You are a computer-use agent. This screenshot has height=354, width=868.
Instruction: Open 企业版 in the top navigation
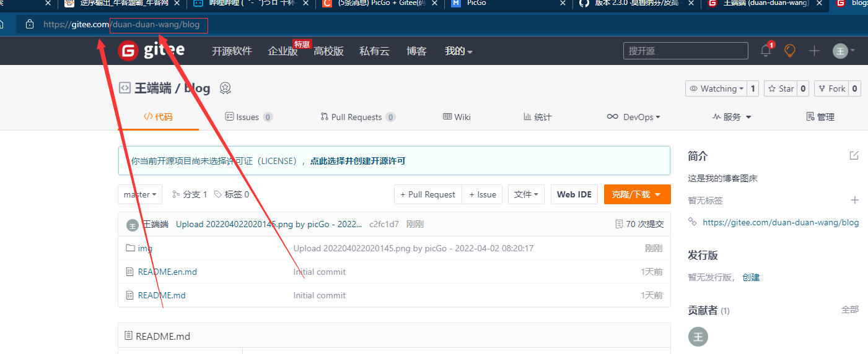[x=283, y=51]
